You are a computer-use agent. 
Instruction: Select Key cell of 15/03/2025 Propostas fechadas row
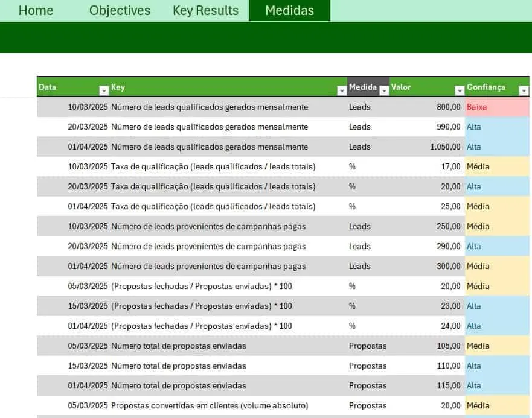tap(228, 306)
